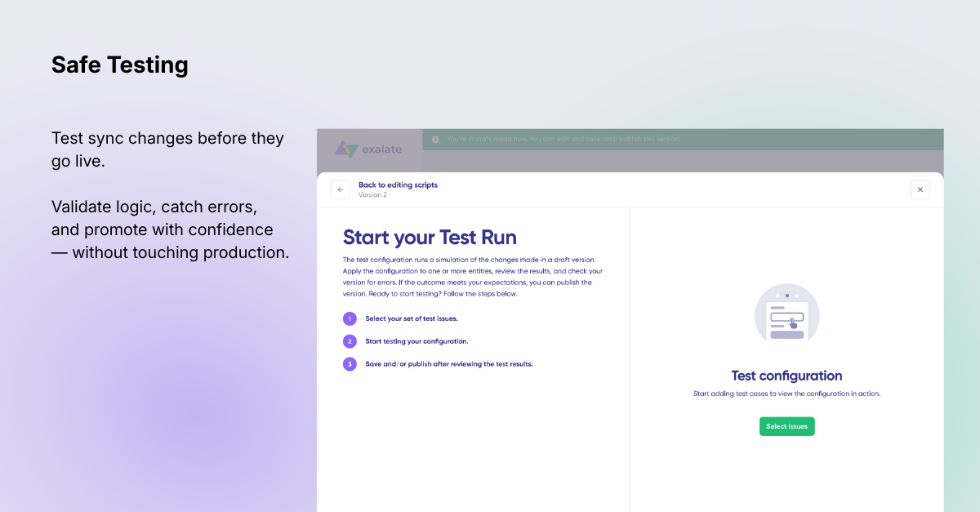This screenshot has height=512, width=980.
Task: Click the Select issues button
Action: point(786,426)
